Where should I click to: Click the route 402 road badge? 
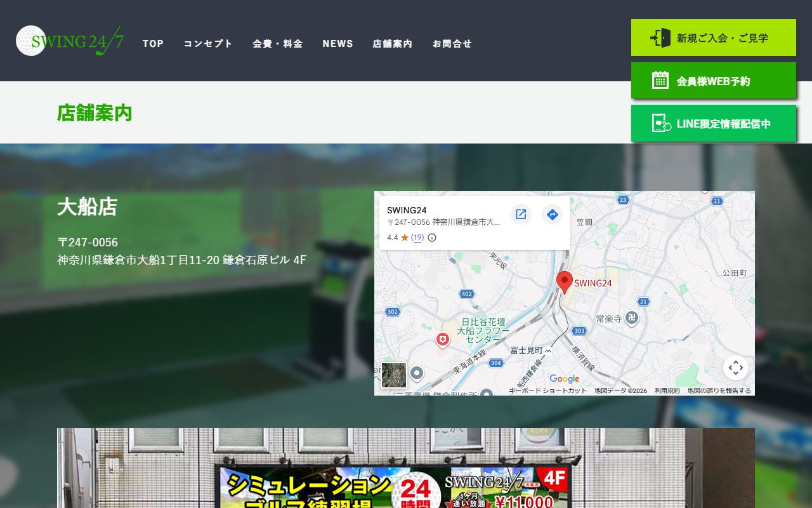(x=467, y=293)
